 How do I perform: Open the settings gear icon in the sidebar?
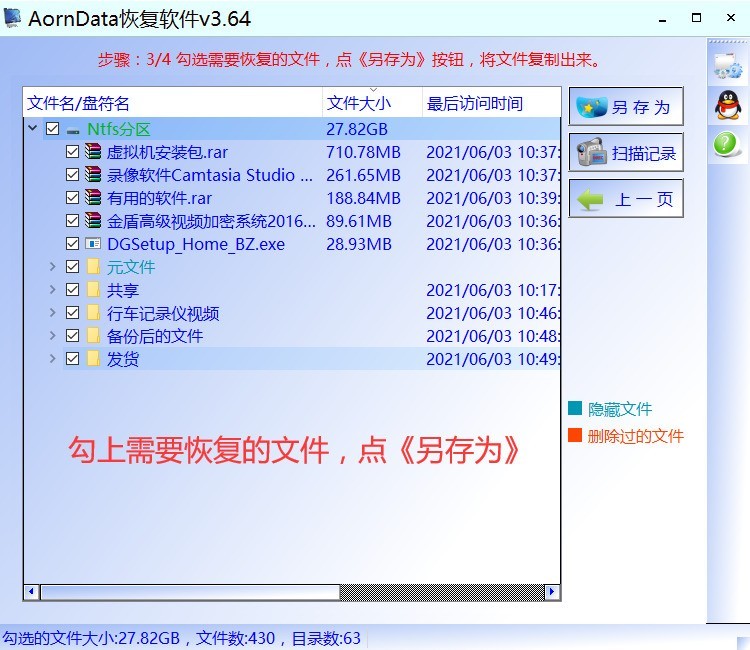coord(727,66)
